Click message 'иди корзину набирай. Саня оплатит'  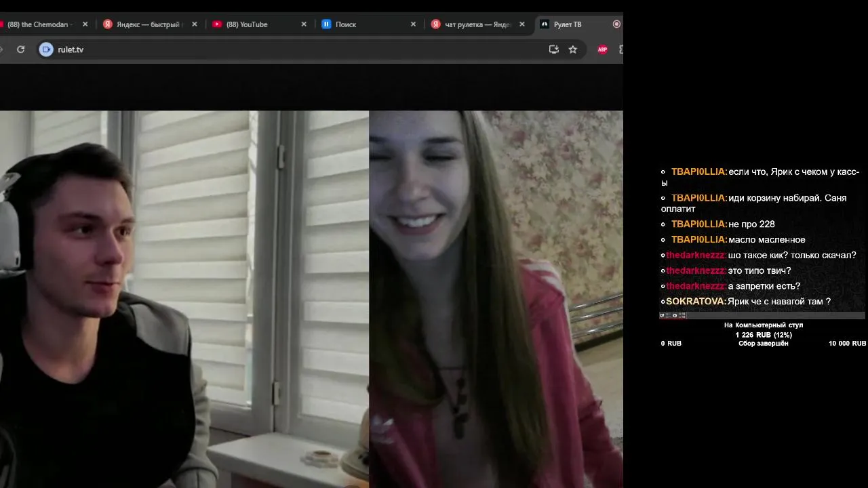tap(753, 203)
